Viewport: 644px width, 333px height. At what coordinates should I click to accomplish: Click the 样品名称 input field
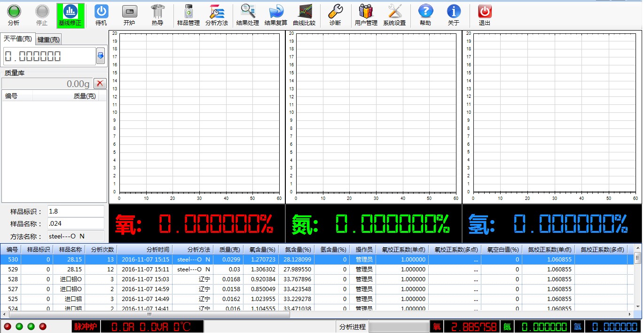[x=75, y=223]
